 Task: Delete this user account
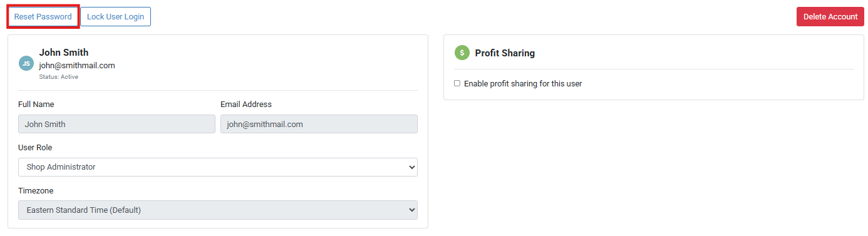(x=830, y=17)
